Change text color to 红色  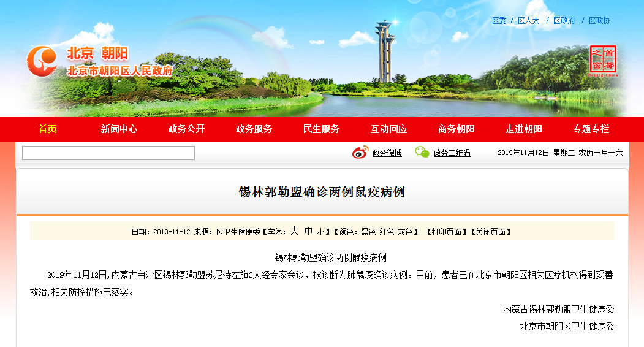[387, 232]
